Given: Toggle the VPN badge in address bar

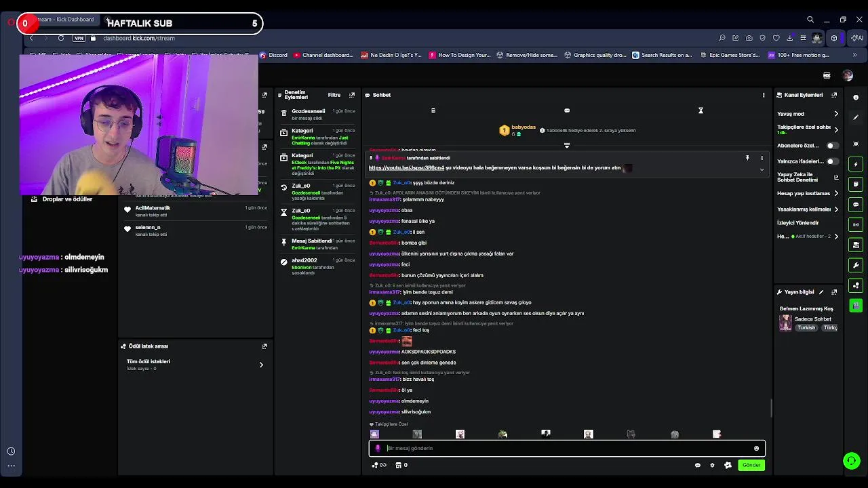Looking at the screenshot, I should coord(79,38).
